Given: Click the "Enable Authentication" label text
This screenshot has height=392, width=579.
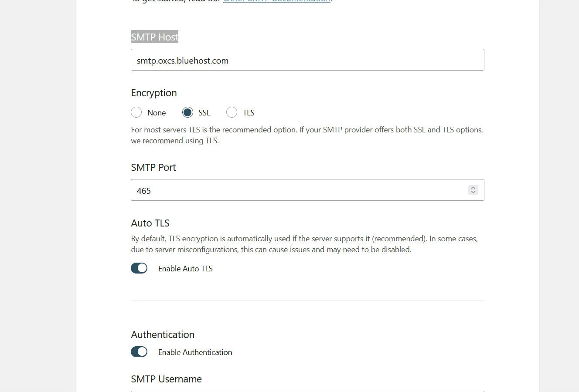Looking at the screenshot, I should (195, 352).
